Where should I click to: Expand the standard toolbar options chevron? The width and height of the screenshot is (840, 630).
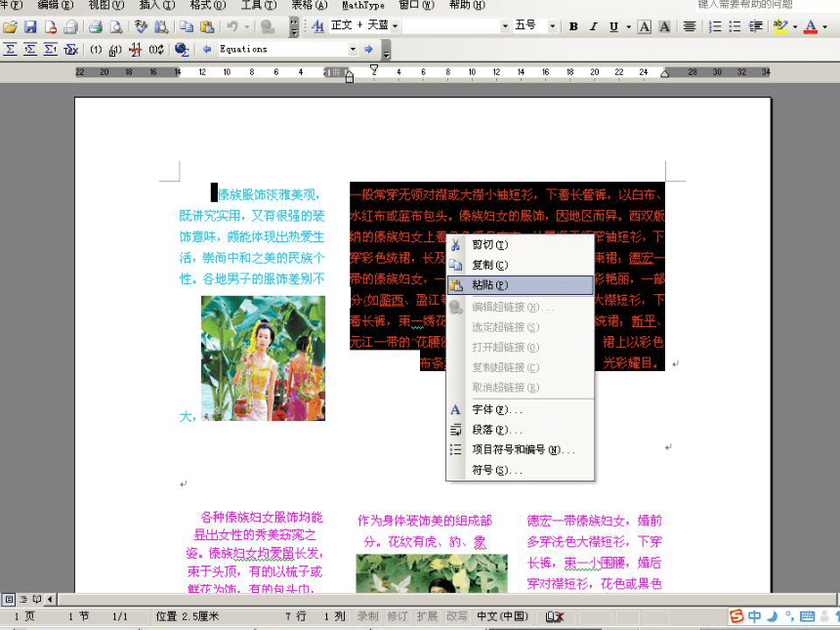coord(294,26)
